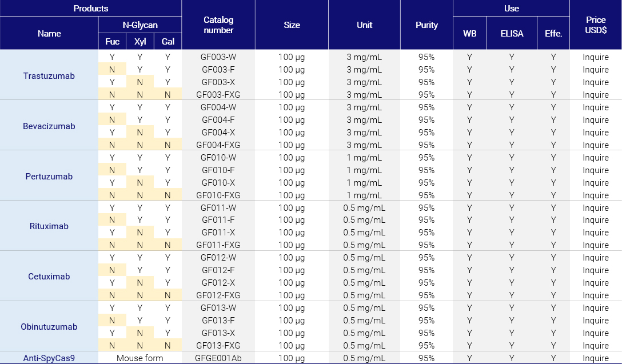This screenshot has width=622, height=364.
Task: Click the N-Glycan header cell
Action: pyautogui.click(x=139, y=25)
